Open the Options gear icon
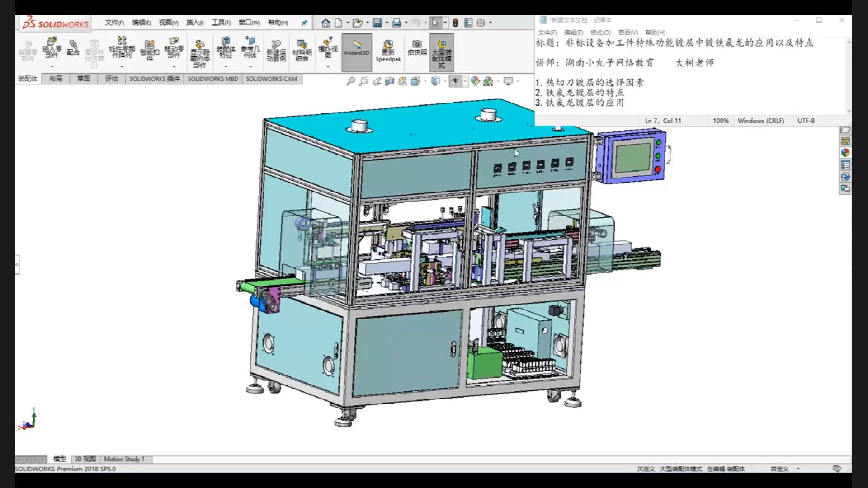The image size is (868, 488). pos(481,23)
